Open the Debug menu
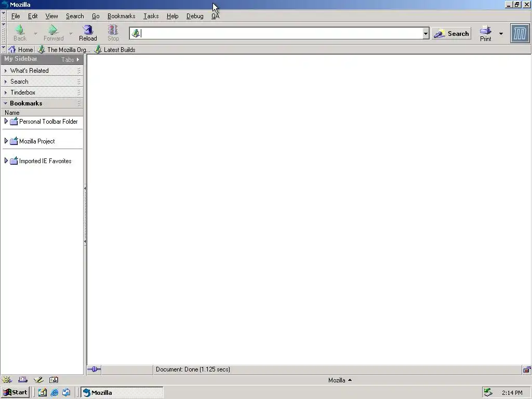The image size is (532, 399). (x=195, y=16)
